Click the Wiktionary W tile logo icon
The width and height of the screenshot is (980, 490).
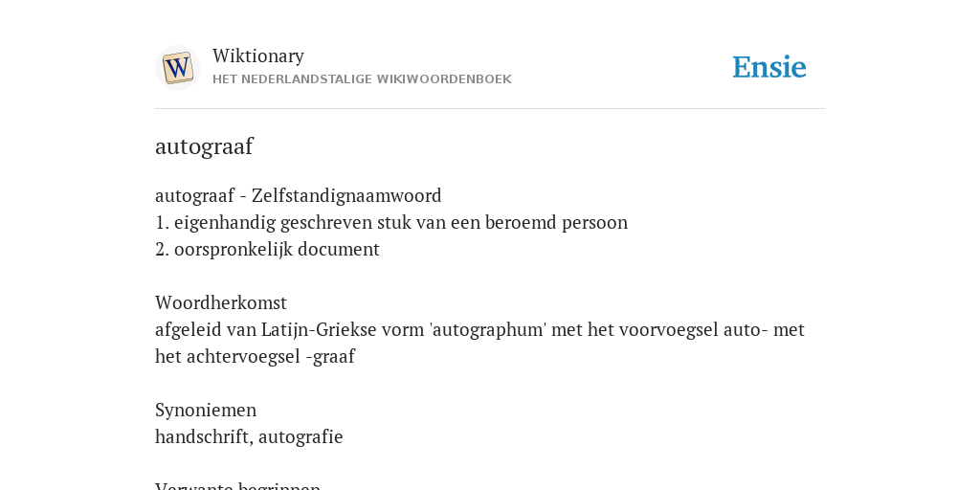[x=177, y=68]
